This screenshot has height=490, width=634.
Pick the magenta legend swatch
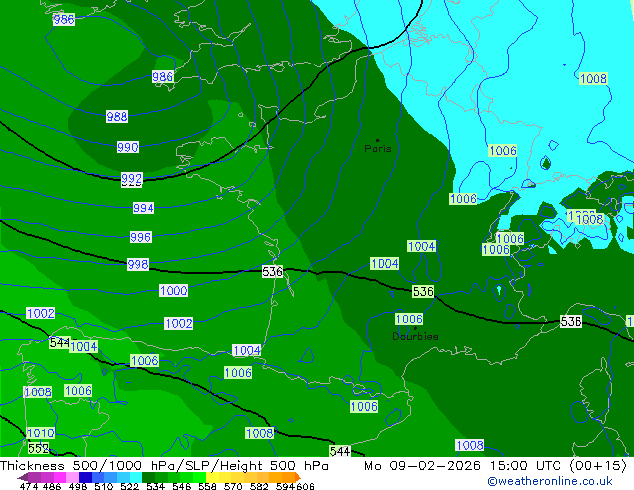pos(60,477)
